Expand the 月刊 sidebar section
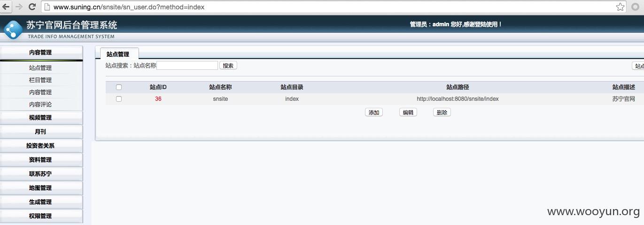The image size is (644, 225). pyautogui.click(x=41, y=132)
